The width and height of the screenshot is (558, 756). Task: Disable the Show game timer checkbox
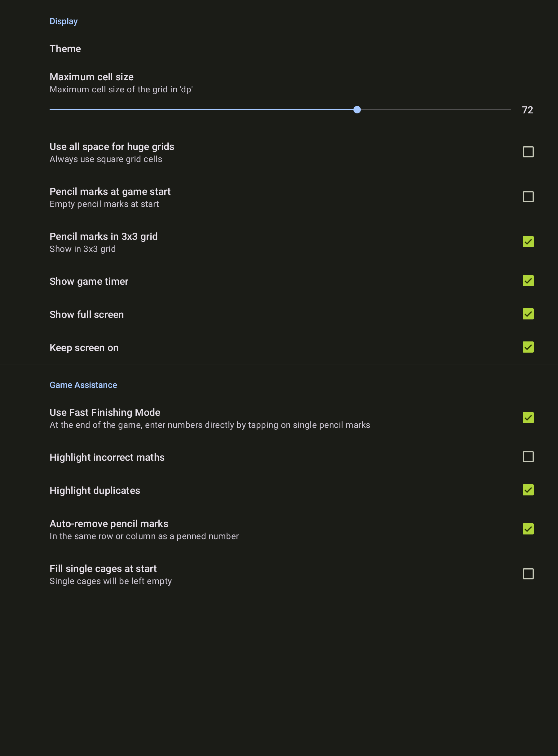point(528,281)
